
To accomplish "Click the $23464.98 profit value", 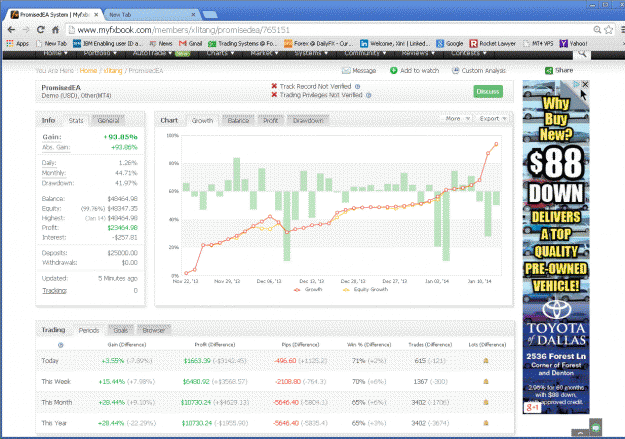I will [x=122, y=228].
